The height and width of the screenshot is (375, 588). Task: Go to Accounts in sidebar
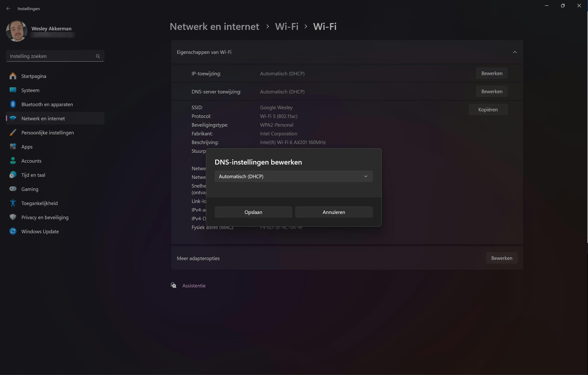[31, 161]
